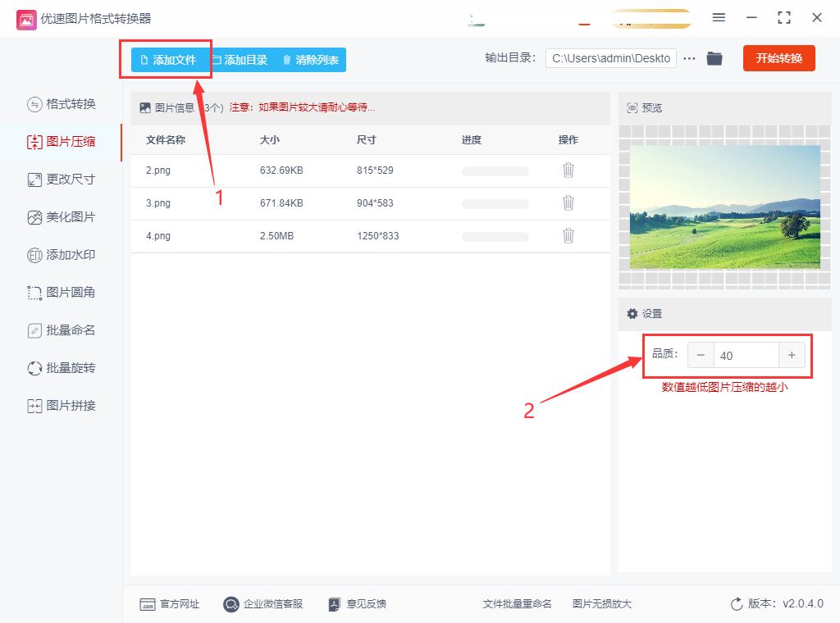Open the app hamburger menu
The image size is (840, 623).
719,17
